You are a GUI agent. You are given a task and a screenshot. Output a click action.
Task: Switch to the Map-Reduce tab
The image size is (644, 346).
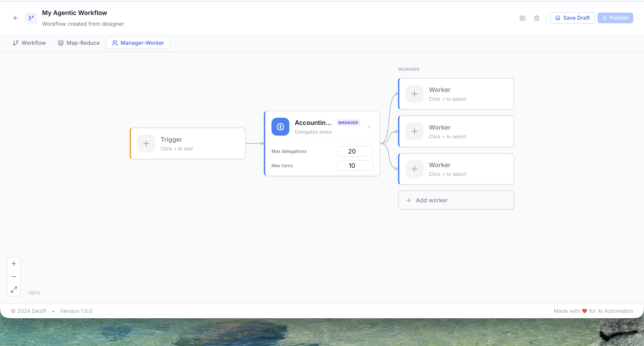tap(78, 43)
